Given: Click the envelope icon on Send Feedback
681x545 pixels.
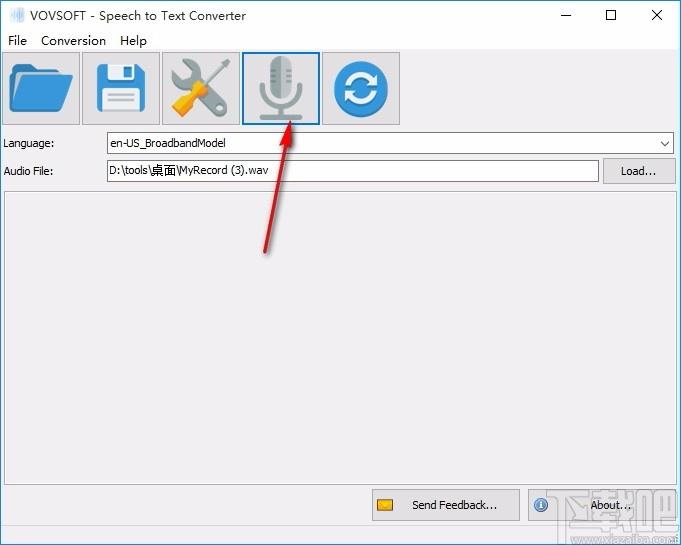Looking at the screenshot, I should (x=385, y=505).
